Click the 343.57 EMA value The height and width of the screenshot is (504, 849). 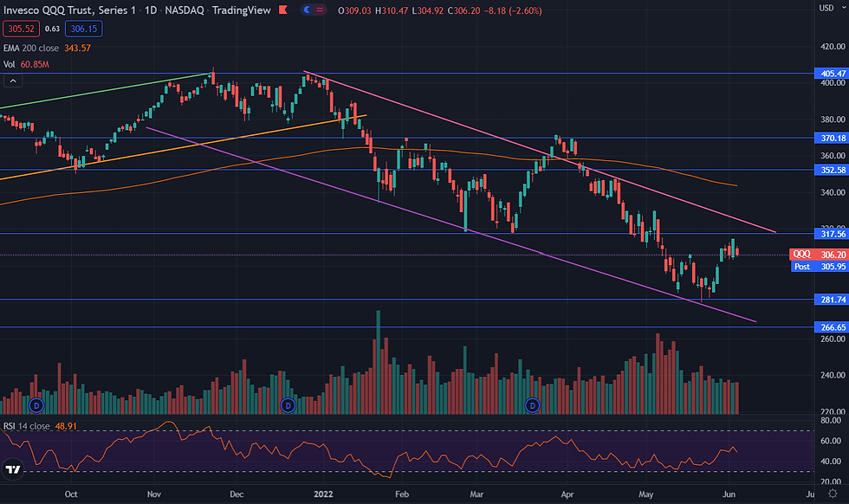pyautogui.click(x=77, y=48)
